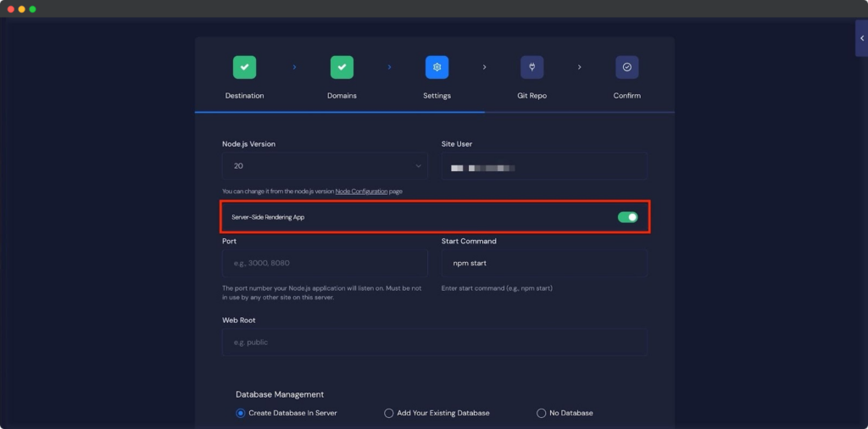Select Create Database In Server option
The width and height of the screenshot is (868, 429).
[x=241, y=413]
